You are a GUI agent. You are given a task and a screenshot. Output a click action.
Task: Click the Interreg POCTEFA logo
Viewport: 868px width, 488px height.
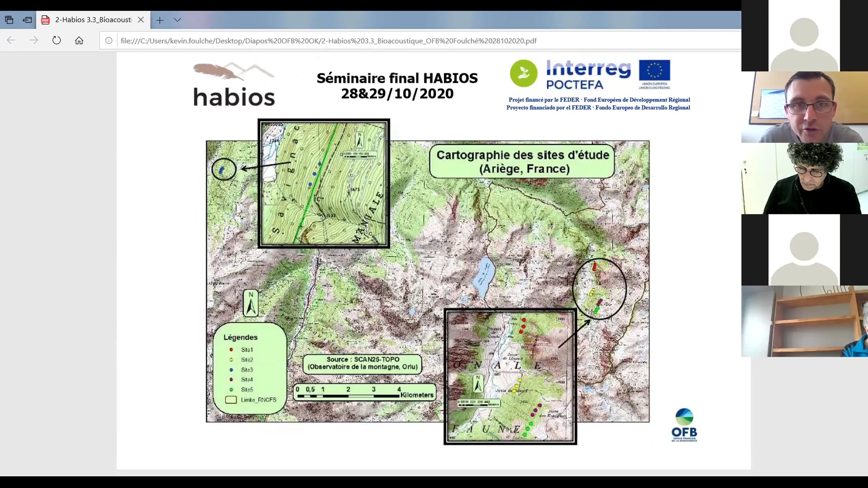588,74
